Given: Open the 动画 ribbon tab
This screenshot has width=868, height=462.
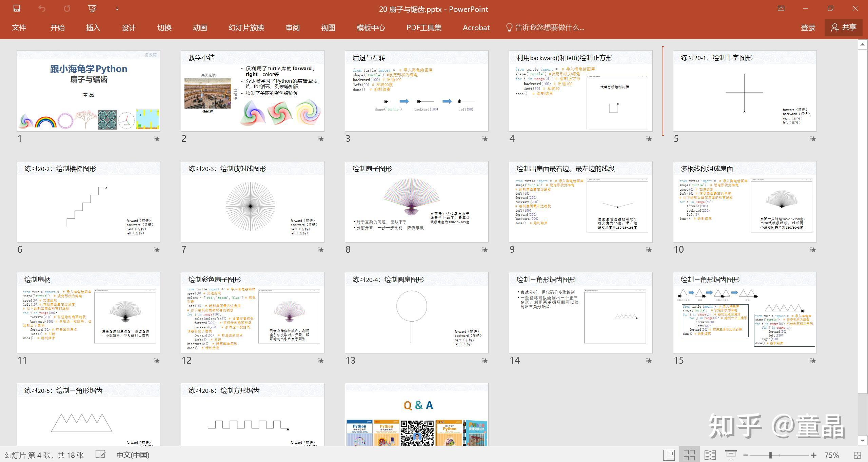Looking at the screenshot, I should pyautogui.click(x=200, y=28).
